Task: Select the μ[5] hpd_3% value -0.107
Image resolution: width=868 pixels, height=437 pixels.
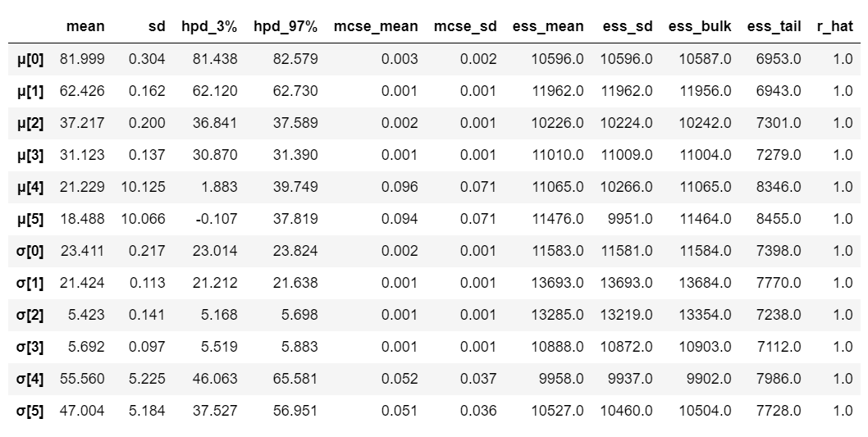Action: [217, 219]
